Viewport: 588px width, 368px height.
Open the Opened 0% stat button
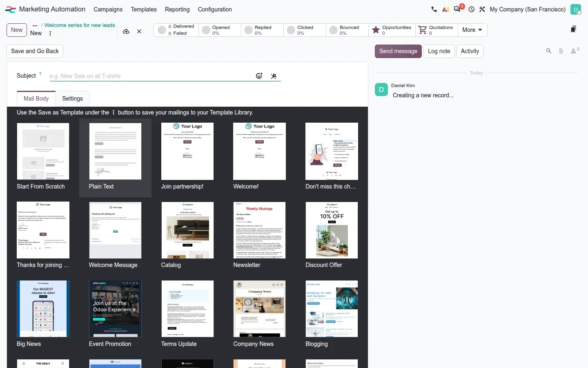tap(220, 30)
